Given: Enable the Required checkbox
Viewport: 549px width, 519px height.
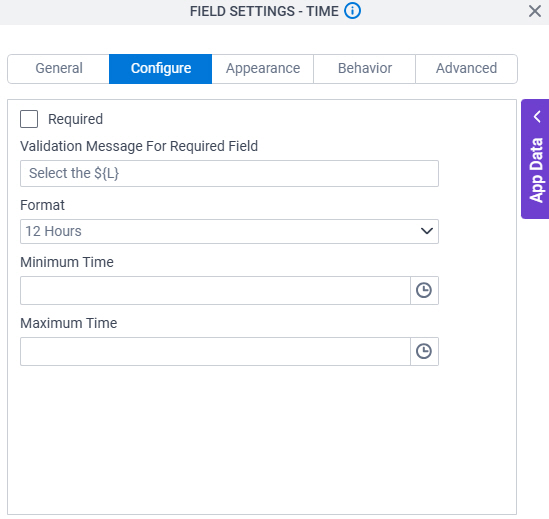Looking at the screenshot, I should coord(29,119).
